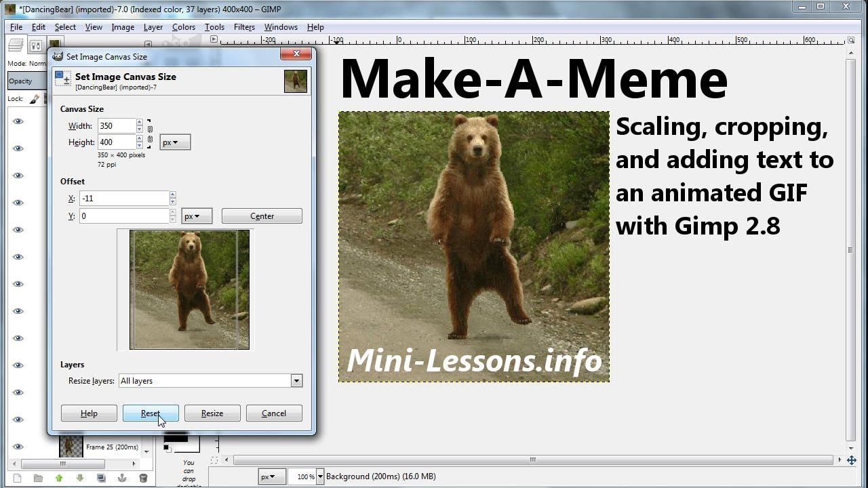
Task: Open the status bar px unit dropdown
Action: point(271,476)
